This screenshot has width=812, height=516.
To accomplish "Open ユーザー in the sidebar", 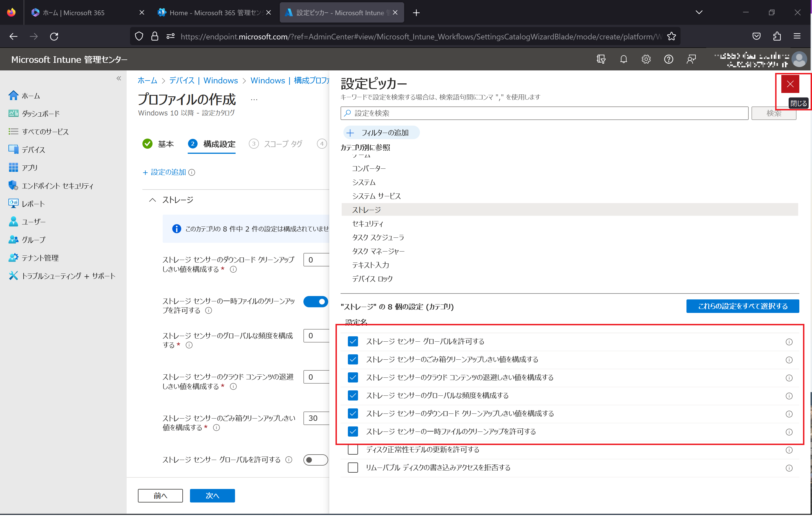I will click(x=27, y=222).
